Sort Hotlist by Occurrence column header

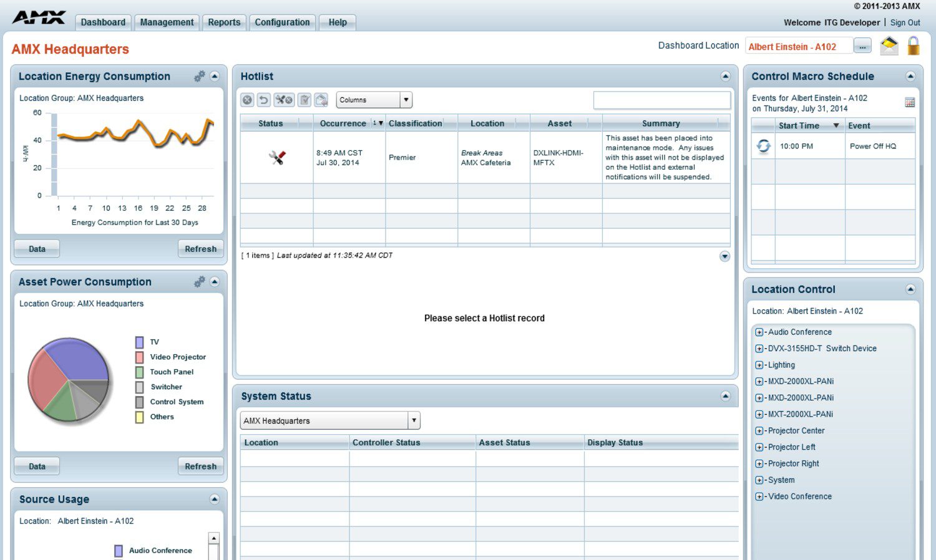349,123
